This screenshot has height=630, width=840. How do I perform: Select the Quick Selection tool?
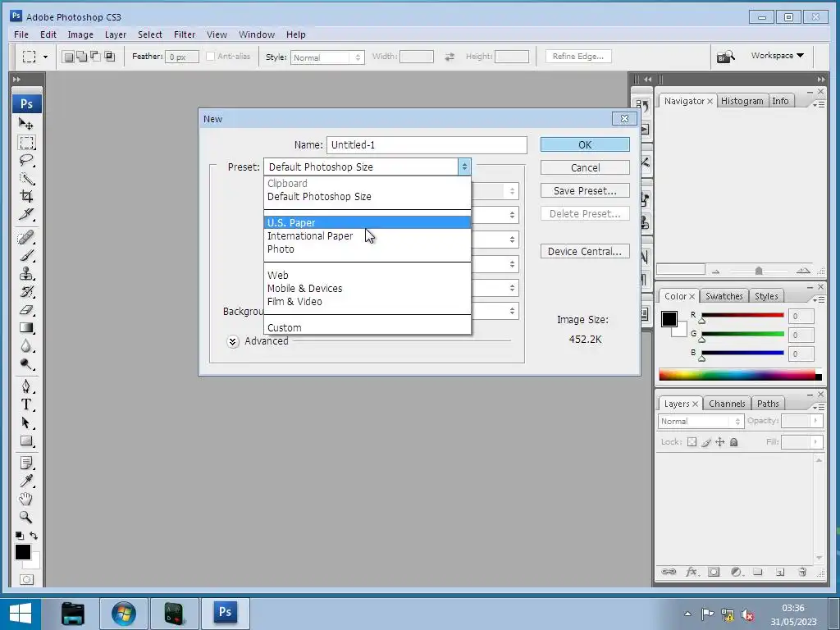point(25,178)
